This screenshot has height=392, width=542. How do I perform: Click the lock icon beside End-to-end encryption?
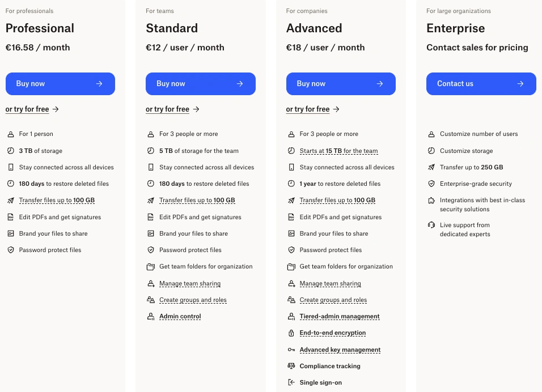[291, 333]
